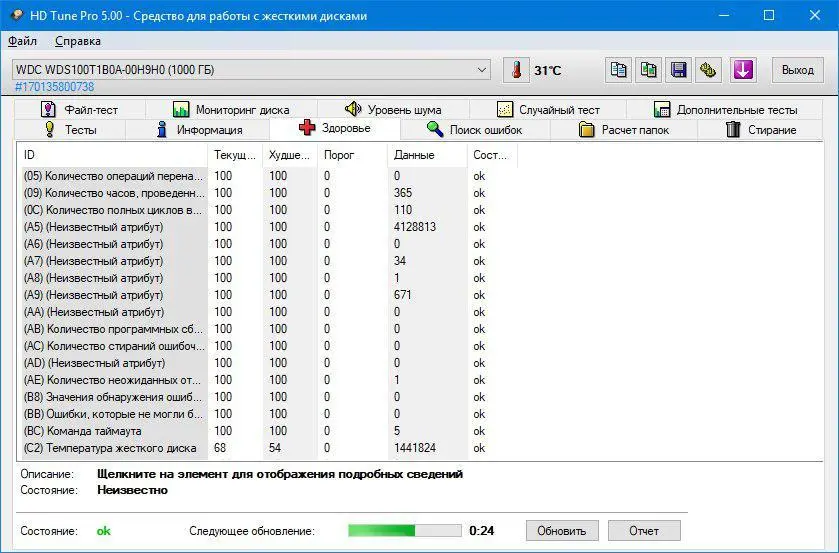Click the folder Расчет папок icon
839x553 pixels.
pos(586,130)
